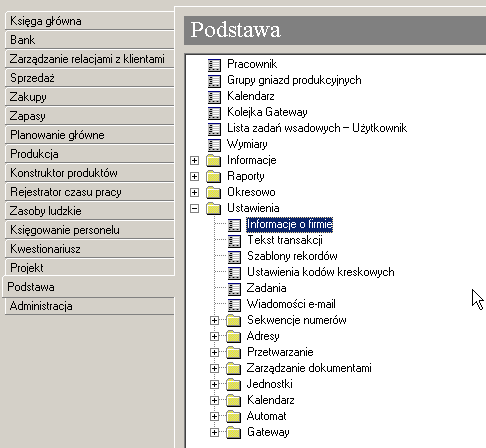Expand the Okresowo folder node
Viewport: 486px width, 448px height.
194,192
